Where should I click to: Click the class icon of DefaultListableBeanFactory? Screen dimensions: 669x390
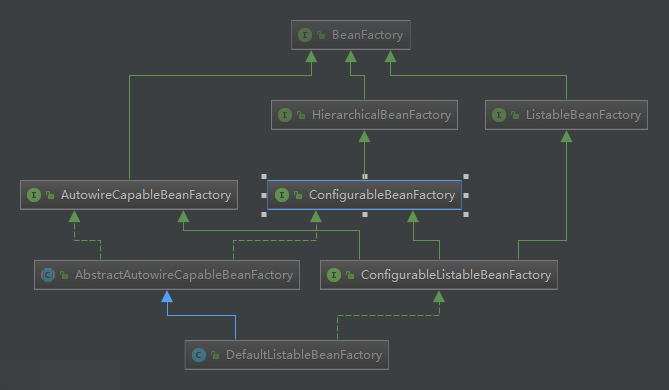199,355
